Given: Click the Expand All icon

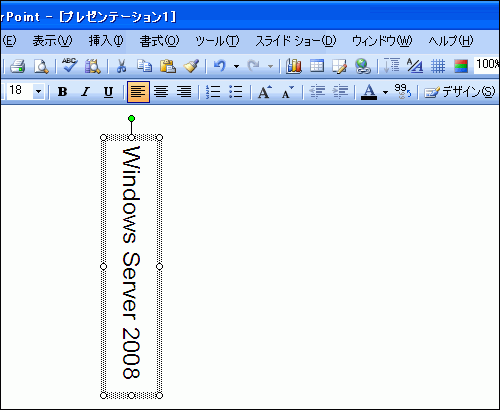Looking at the screenshot, I should (x=392, y=65).
